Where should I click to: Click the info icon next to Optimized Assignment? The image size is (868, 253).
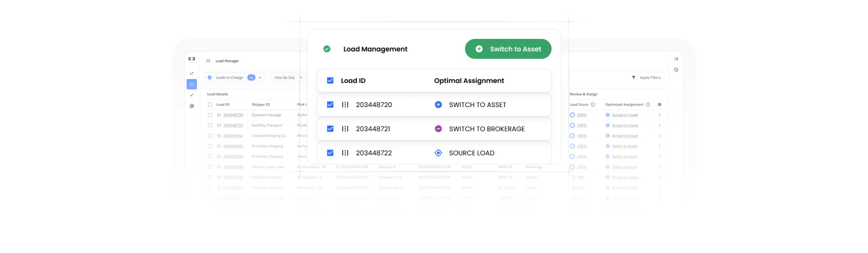coord(648,105)
